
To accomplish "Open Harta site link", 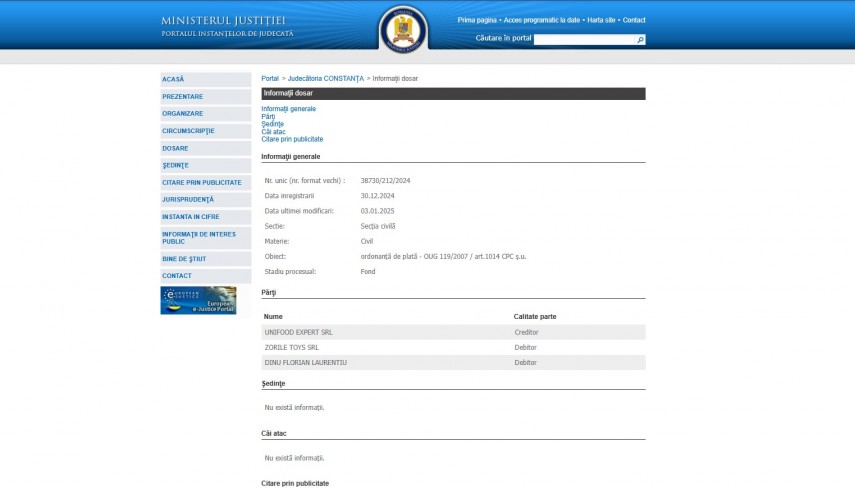I will point(602,20).
